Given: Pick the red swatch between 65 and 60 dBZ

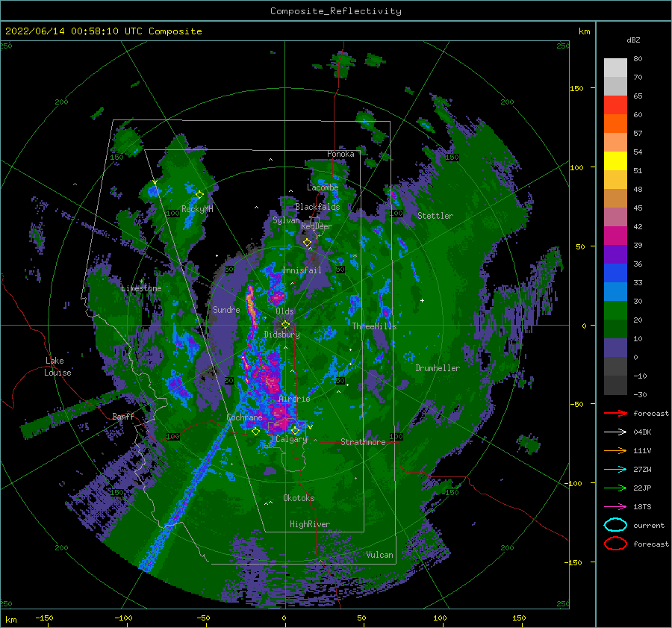Looking at the screenshot, I should click(x=615, y=105).
